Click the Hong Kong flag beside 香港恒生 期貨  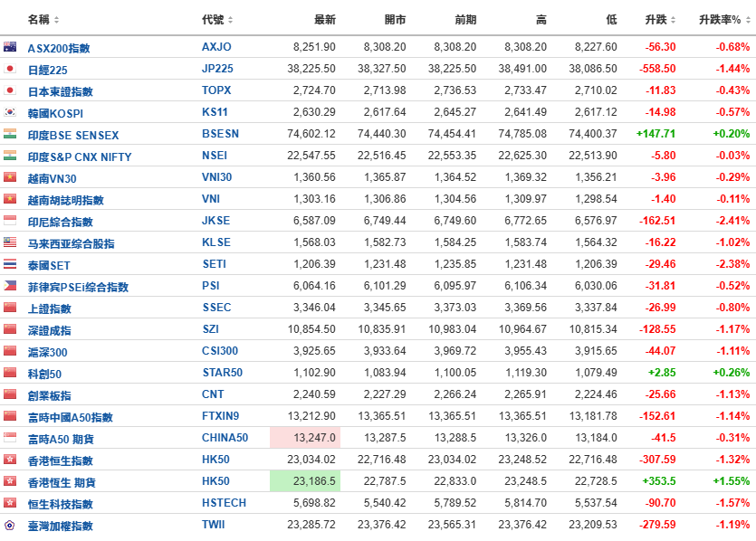(10, 480)
